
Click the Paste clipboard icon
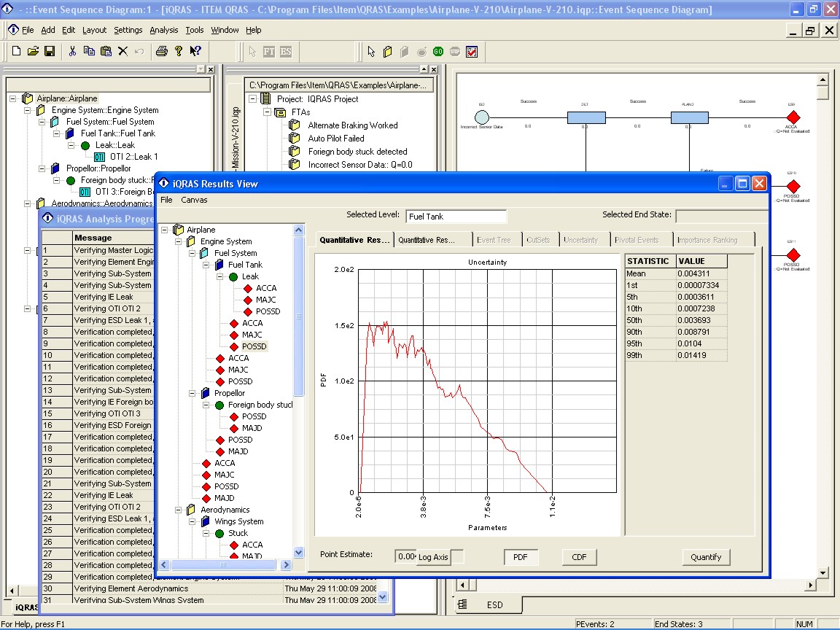(106, 52)
